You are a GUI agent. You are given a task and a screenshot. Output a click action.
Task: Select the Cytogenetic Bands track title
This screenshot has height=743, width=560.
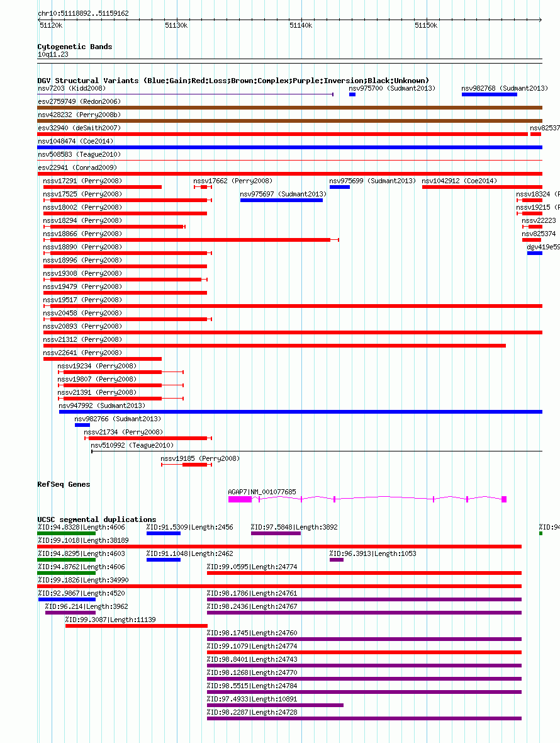(x=75, y=47)
